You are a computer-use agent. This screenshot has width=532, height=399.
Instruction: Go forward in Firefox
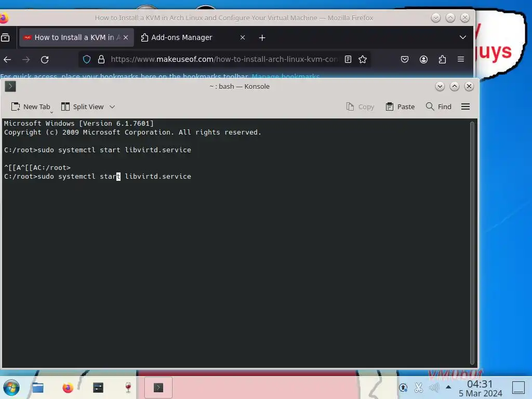(x=26, y=59)
